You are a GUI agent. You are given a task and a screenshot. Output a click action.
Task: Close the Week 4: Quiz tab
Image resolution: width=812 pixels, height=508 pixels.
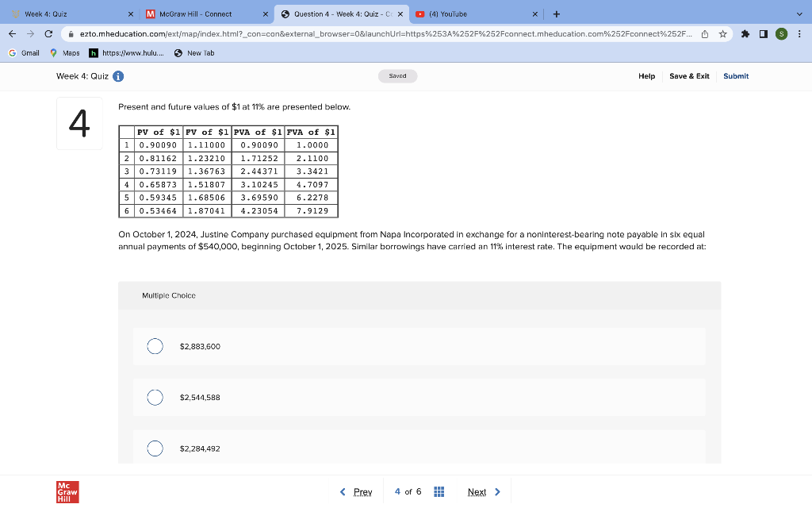131,14
